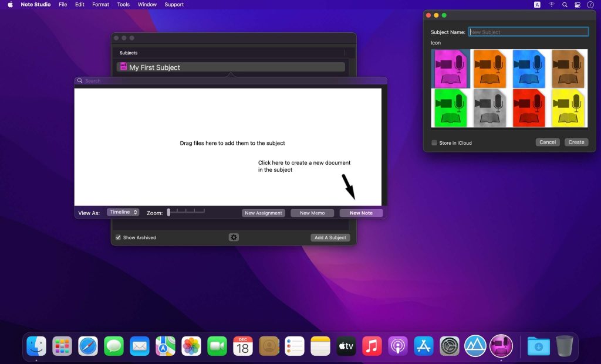Viewport: 601px width, 364px height.
Task: Click the New Assignment button
Action: tap(264, 213)
